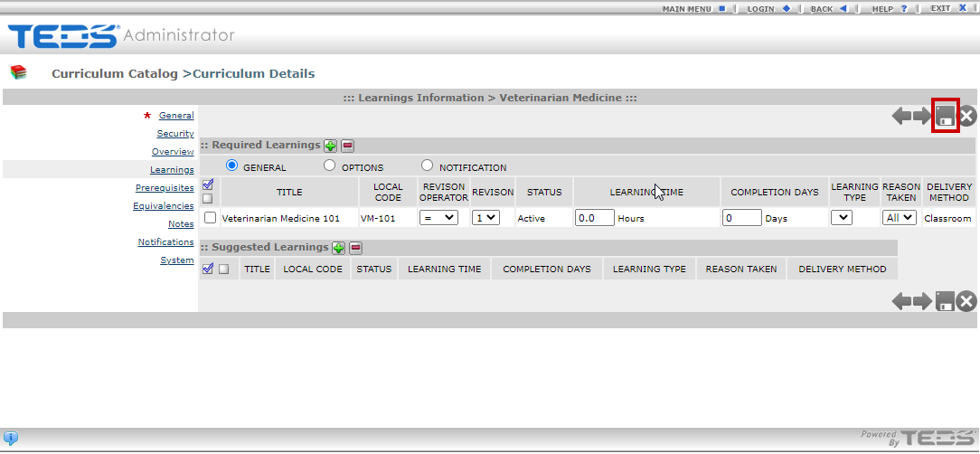
Task: Go to previous page with top left arrow
Action: tap(901, 116)
